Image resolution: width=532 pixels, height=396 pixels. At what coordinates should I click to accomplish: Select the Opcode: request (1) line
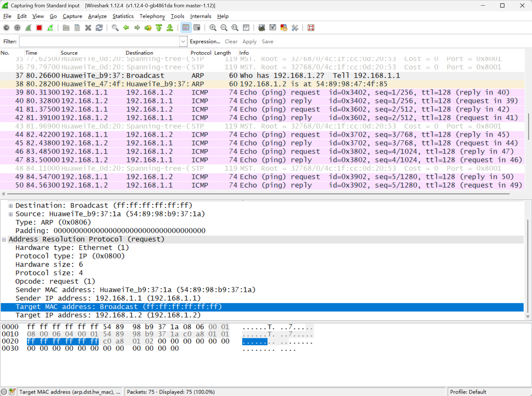[55, 281]
